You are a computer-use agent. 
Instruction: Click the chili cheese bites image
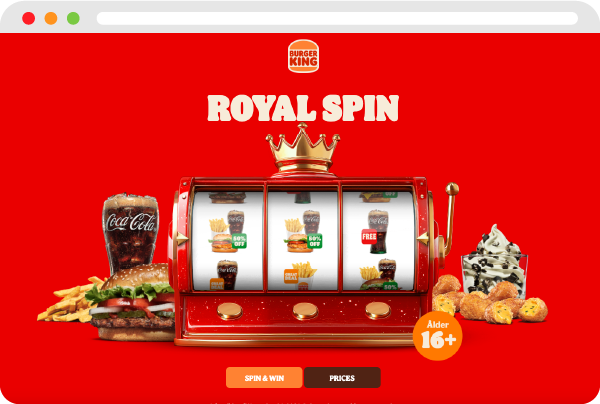click(x=490, y=302)
